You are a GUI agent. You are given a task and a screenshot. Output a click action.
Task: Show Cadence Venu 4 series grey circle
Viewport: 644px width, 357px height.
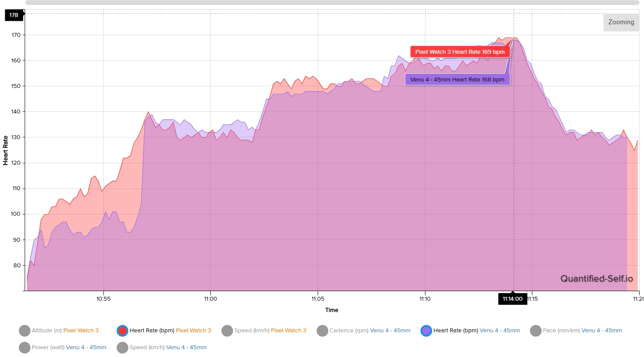pos(322,331)
